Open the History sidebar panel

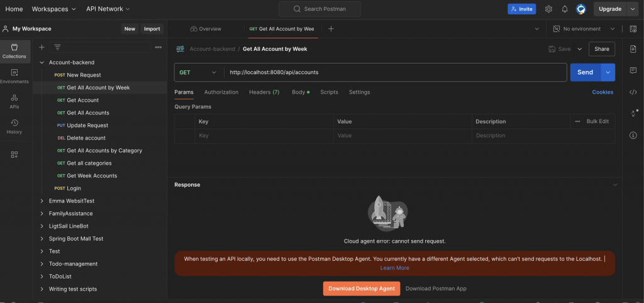point(14,126)
